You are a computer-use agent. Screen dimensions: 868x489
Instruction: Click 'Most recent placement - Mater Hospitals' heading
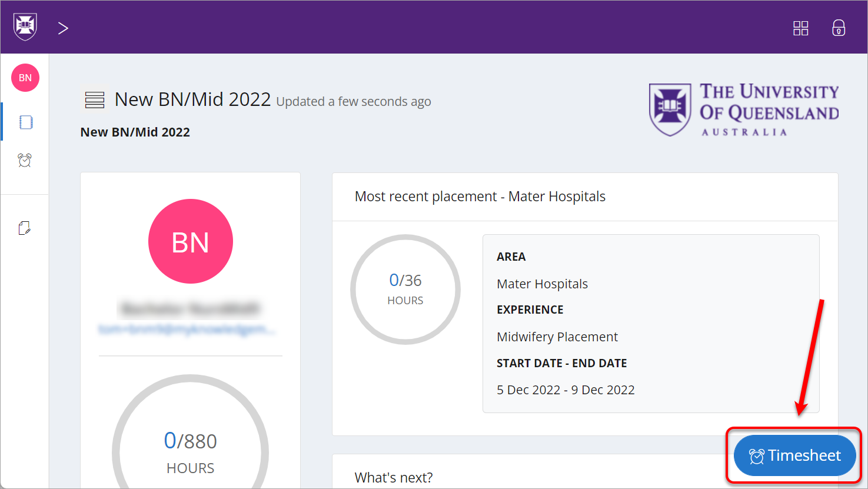click(480, 197)
